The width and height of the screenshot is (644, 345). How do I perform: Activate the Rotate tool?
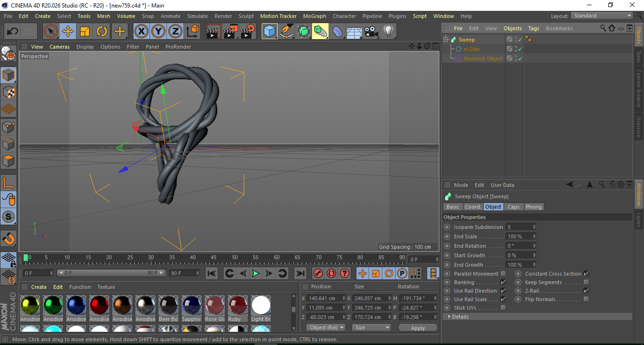tap(102, 32)
